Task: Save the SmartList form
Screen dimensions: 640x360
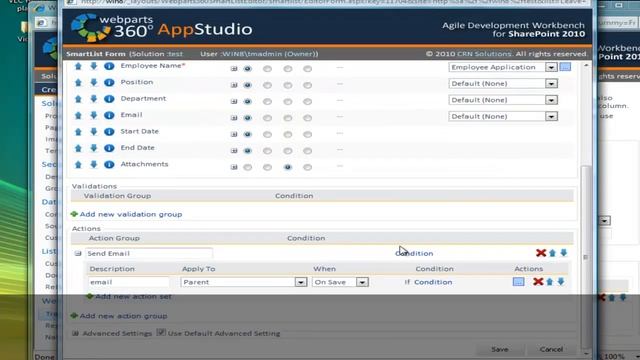Action: [x=500, y=349]
